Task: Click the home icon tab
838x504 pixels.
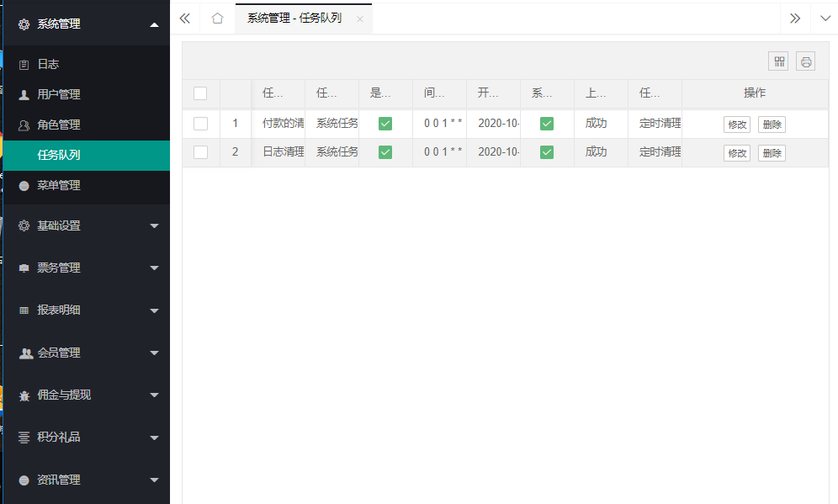Action: point(217,19)
